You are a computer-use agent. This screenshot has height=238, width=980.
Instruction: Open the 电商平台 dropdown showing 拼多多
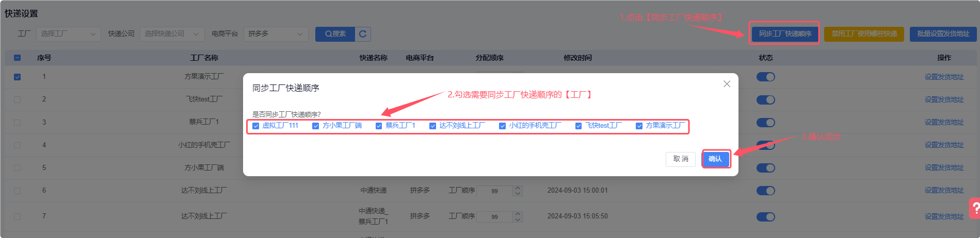click(276, 34)
